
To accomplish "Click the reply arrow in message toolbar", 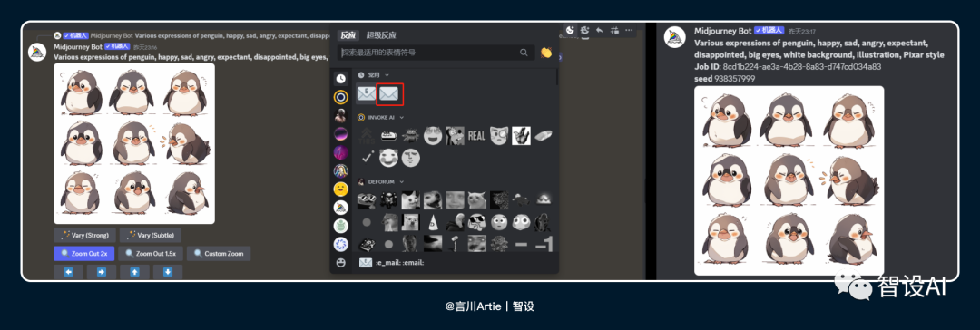I will (600, 29).
